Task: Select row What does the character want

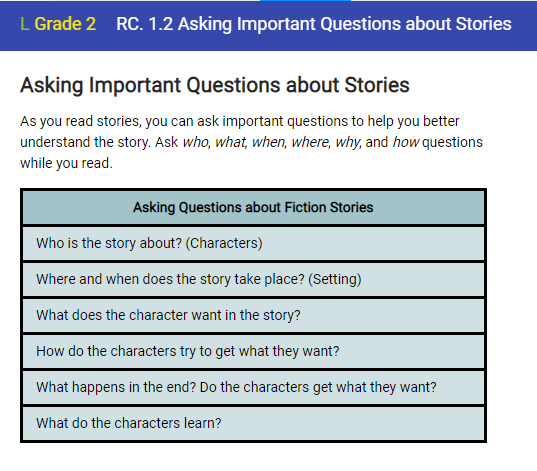Action: [253, 315]
